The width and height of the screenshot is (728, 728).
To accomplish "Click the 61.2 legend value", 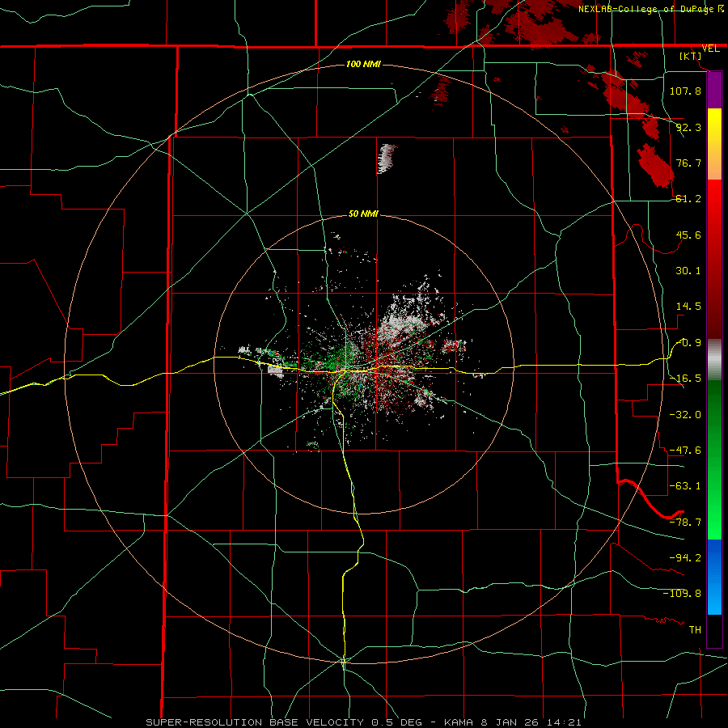I will [688, 199].
